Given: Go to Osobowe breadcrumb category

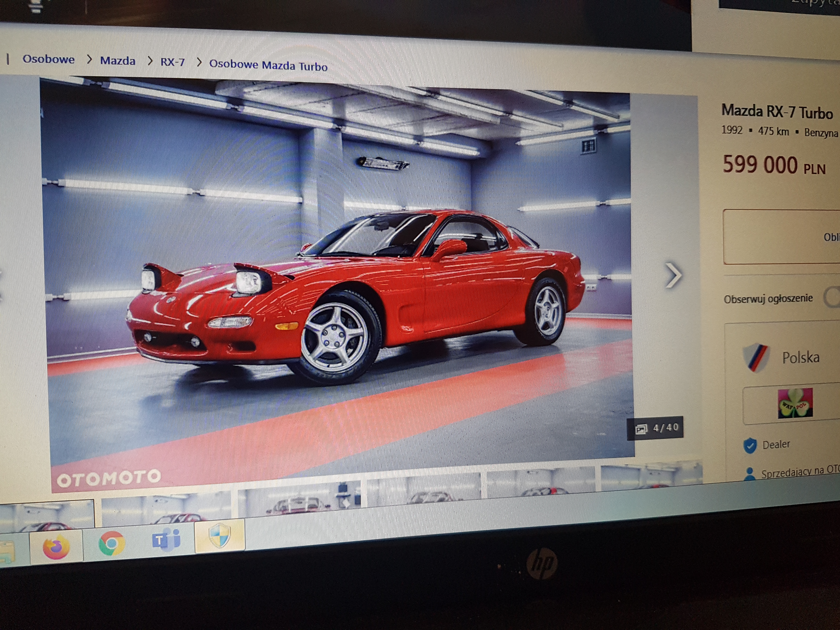Looking at the screenshot, I should tap(49, 59).
